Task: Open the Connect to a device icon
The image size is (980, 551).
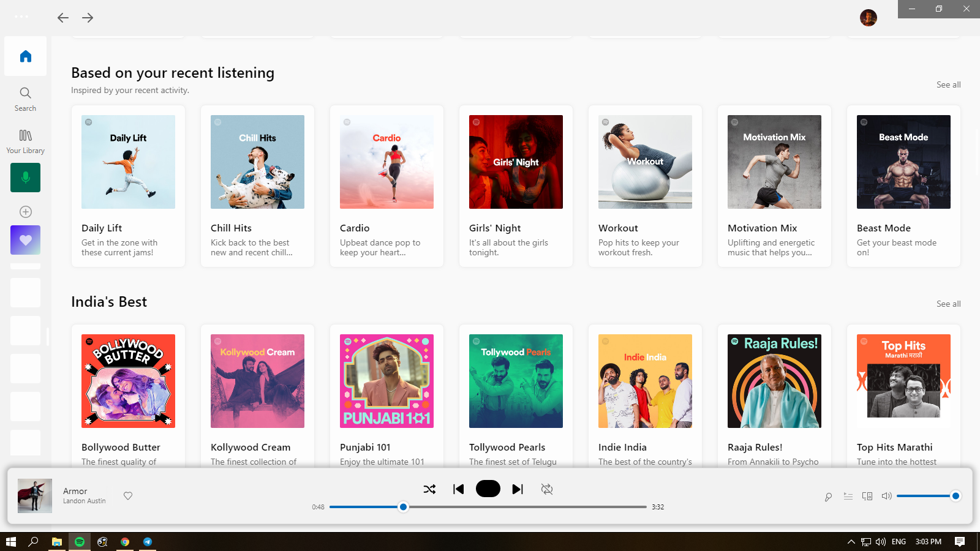Action: [867, 496]
